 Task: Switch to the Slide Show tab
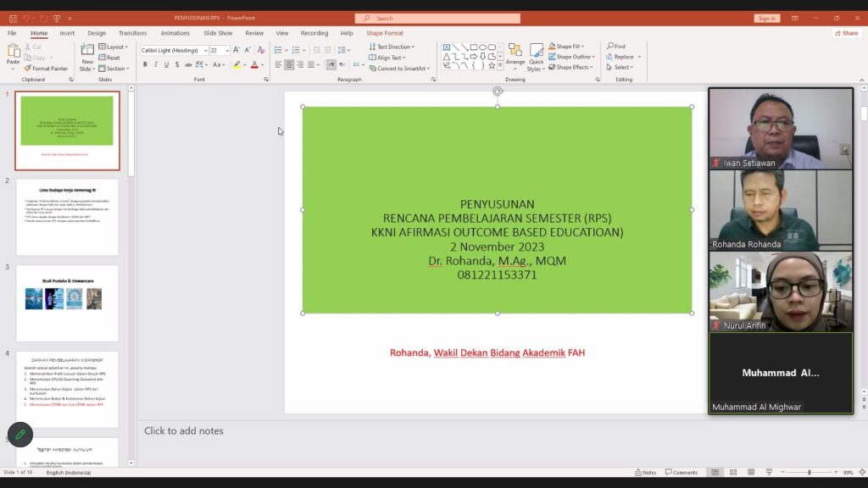click(218, 33)
